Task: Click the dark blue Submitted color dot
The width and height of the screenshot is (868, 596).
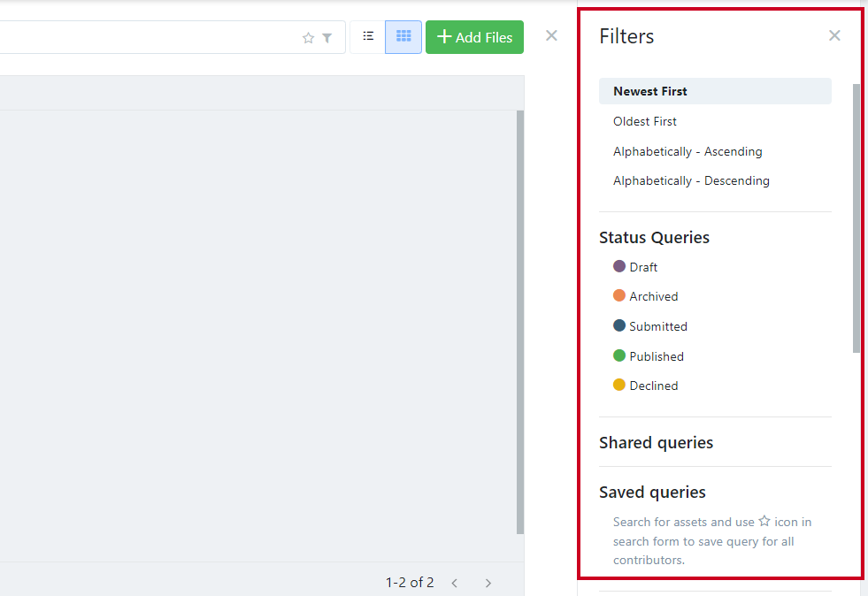Action: click(618, 325)
